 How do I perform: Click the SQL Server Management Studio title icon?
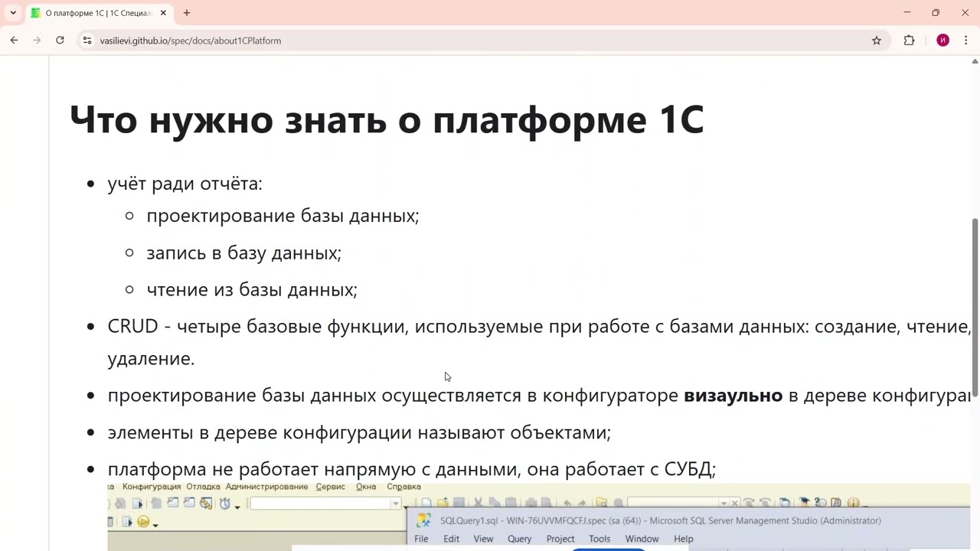pyautogui.click(x=423, y=520)
